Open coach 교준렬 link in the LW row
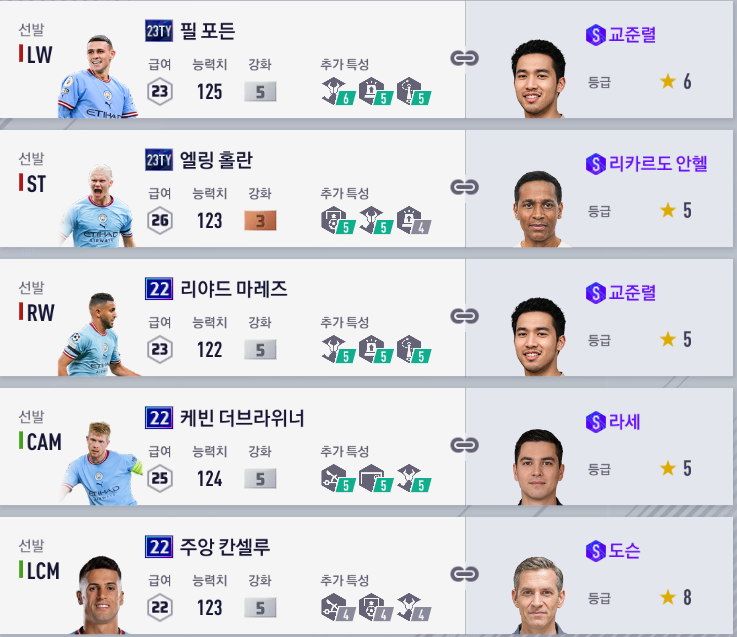This screenshot has width=737, height=637. tap(632, 35)
